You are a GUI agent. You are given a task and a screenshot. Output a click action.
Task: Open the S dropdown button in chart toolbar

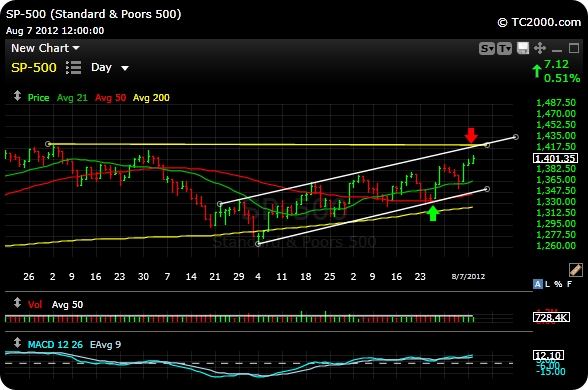click(487, 48)
